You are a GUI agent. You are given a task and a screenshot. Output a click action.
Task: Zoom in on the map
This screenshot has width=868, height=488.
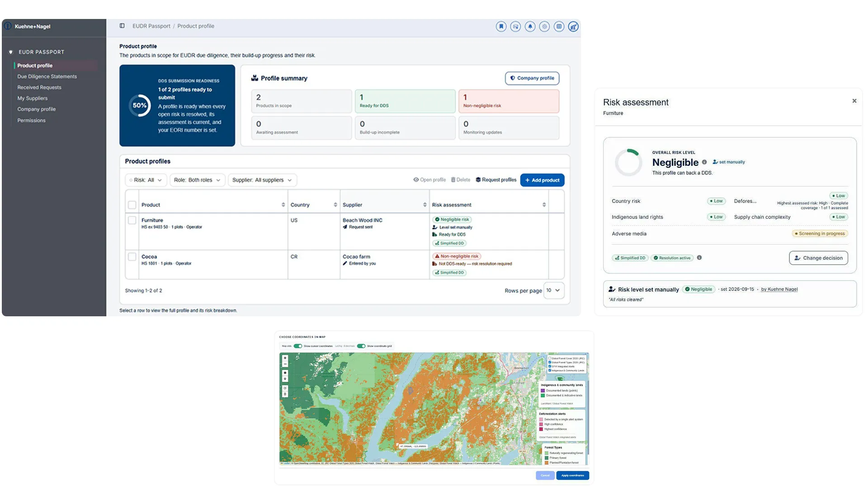(x=285, y=358)
